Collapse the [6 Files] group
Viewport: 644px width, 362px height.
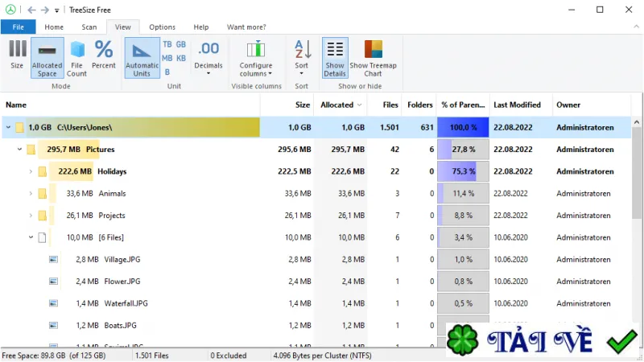[31, 237]
